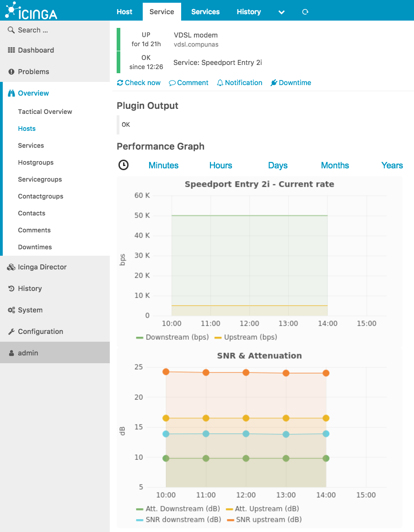Click Check now link

click(x=139, y=83)
